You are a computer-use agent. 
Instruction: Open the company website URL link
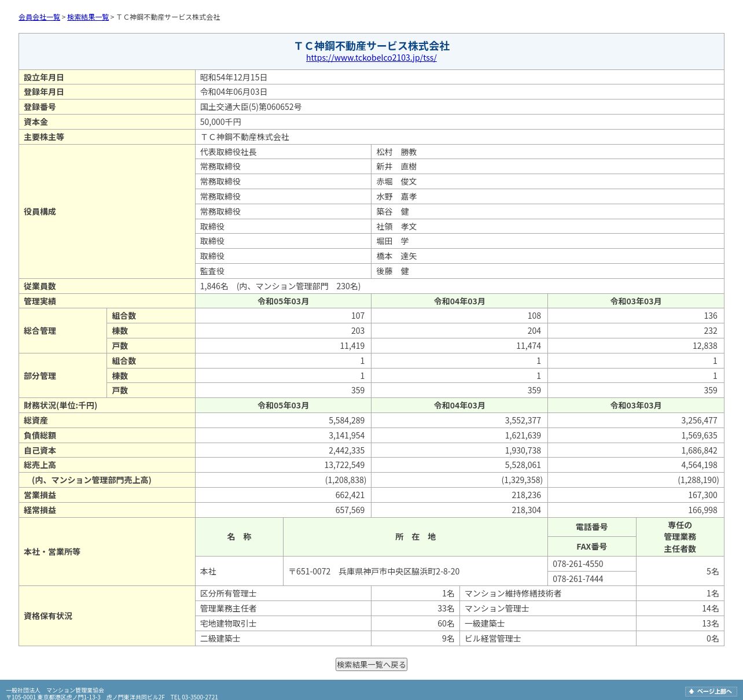click(x=371, y=58)
